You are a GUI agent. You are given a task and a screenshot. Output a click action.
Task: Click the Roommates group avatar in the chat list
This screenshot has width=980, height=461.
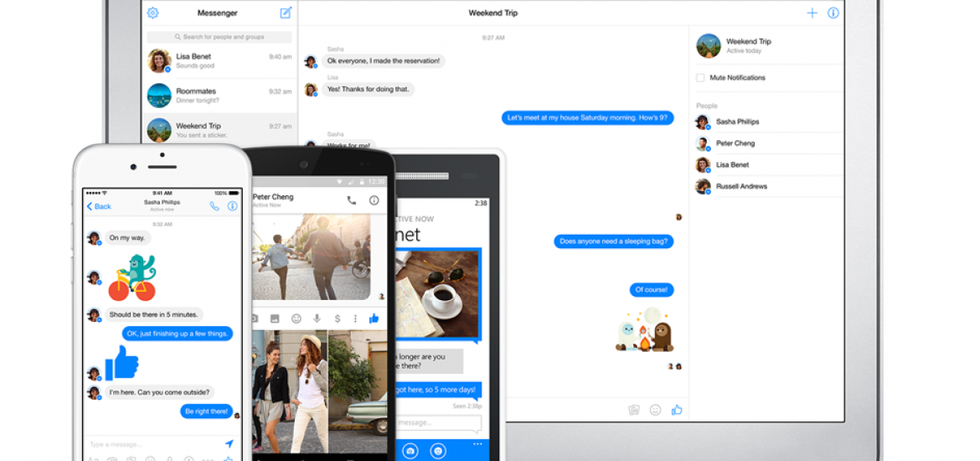(x=159, y=95)
